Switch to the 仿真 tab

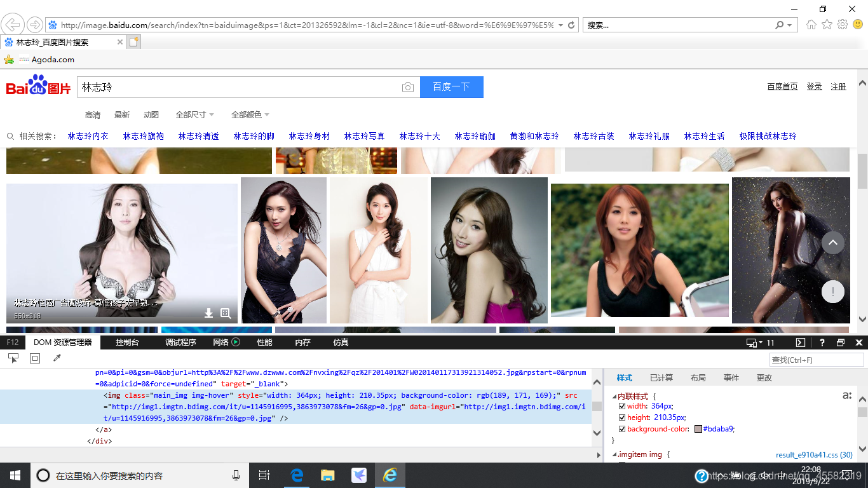click(x=341, y=342)
